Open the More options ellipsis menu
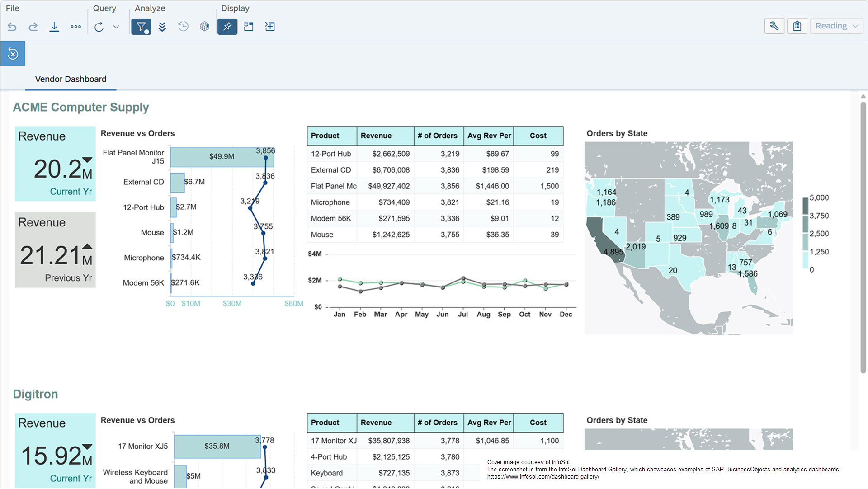The image size is (868, 489). tap(76, 27)
